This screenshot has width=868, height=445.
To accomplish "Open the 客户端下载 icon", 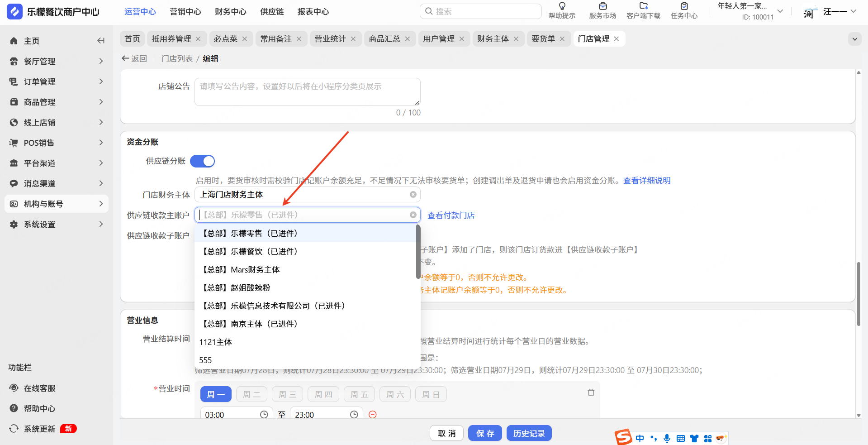I will (643, 6).
